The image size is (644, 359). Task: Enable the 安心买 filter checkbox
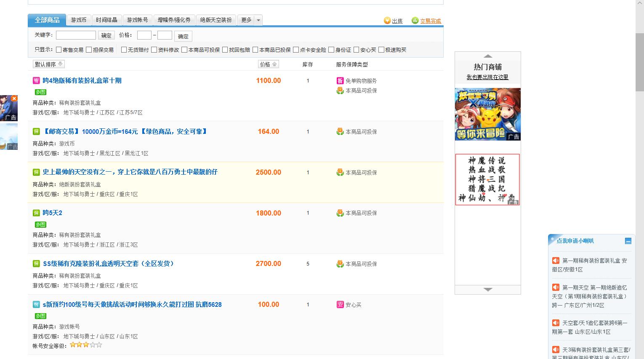point(357,49)
